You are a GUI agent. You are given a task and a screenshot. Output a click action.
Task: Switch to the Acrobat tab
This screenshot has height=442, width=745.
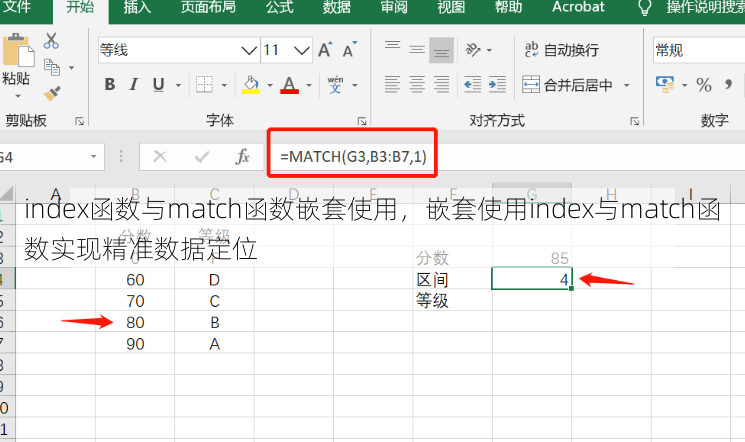pos(578,7)
